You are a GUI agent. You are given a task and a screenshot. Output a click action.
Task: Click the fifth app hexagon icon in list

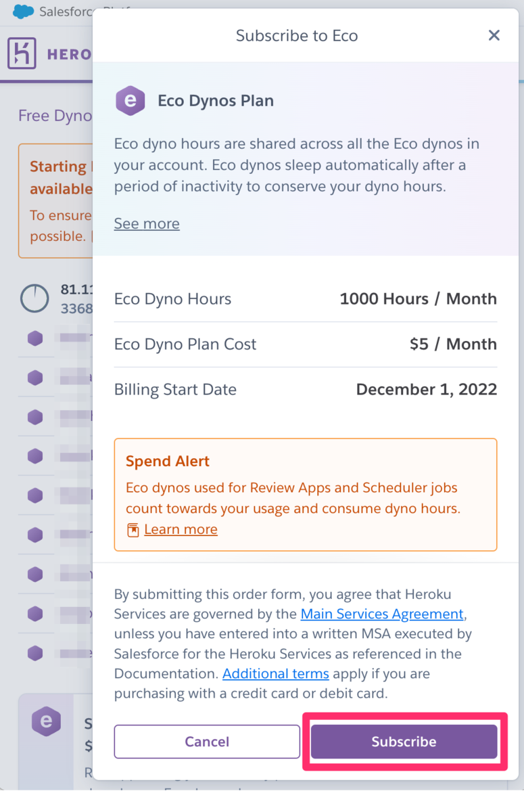(35, 495)
